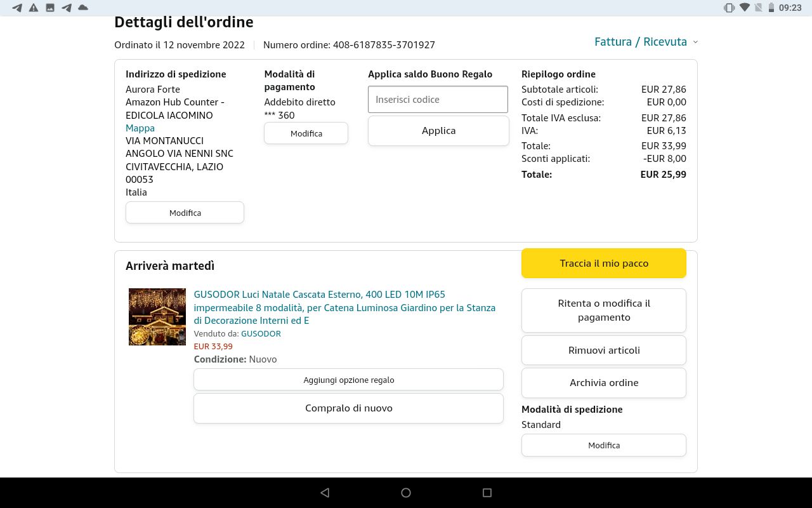The height and width of the screenshot is (508, 812).
Task: Click the yellow Traccia il mio pacco button
Action: [603, 263]
